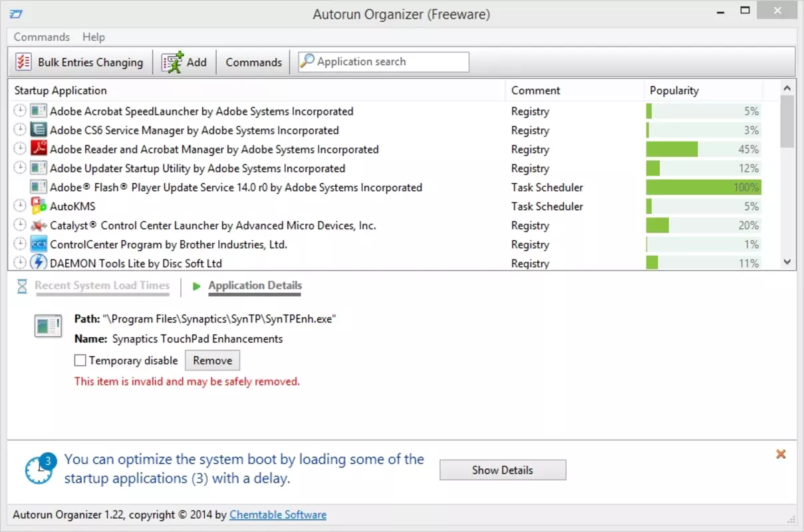The image size is (804, 532).
Task: Click clock delay icon beside Adobe CS6 Service Manager
Action: 20,130
